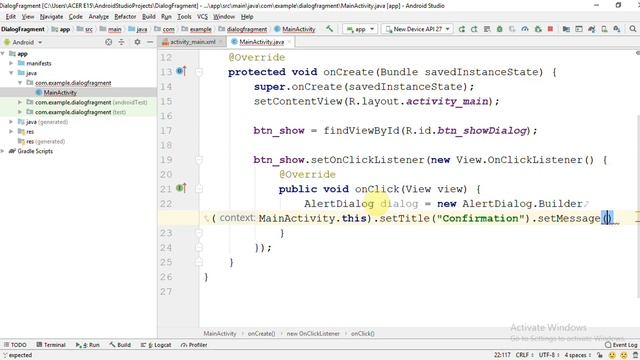The width and height of the screenshot is (640, 360).
Task: Expand the com.example.dialogfragment (androidTest) package
Action: tap(20, 102)
